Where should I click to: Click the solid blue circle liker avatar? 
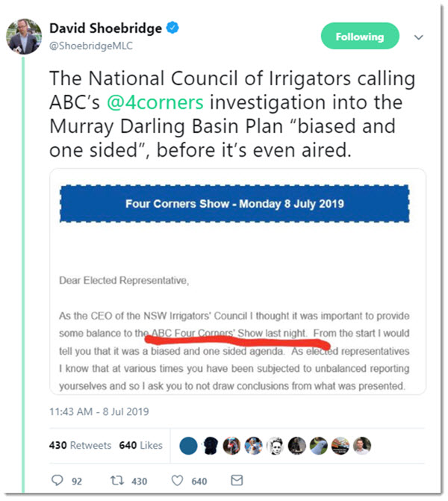(x=190, y=444)
